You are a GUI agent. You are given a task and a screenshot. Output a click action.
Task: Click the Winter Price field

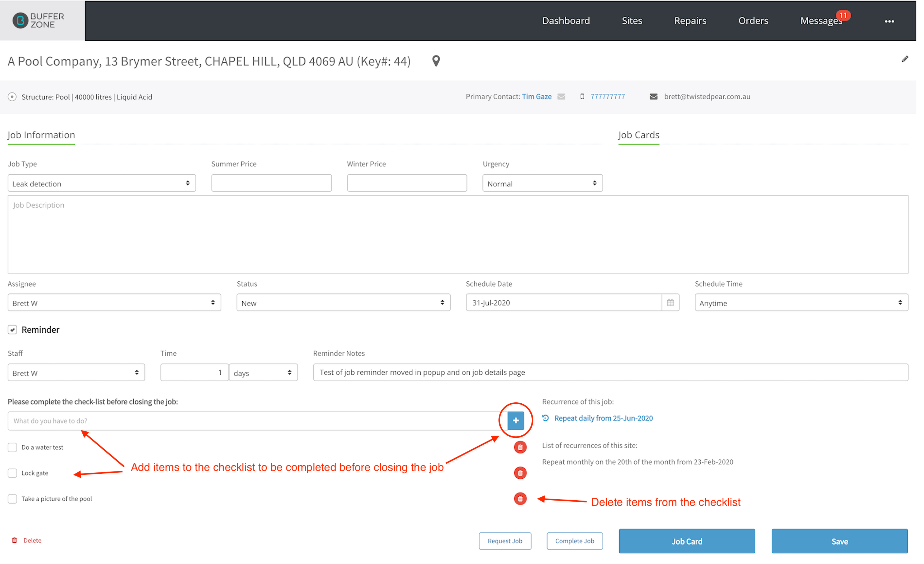point(407,183)
